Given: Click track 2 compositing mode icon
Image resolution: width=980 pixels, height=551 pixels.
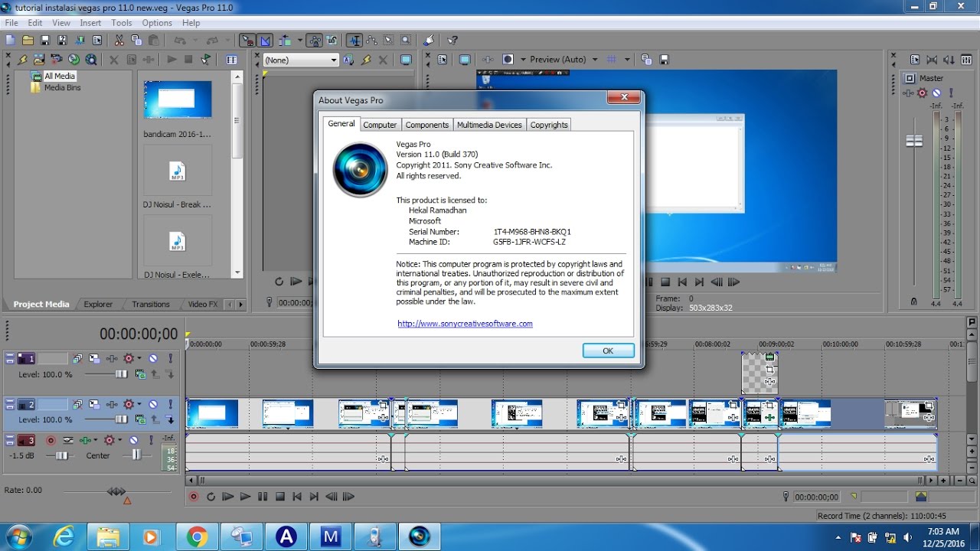Looking at the screenshot, I should coord(140,420).
